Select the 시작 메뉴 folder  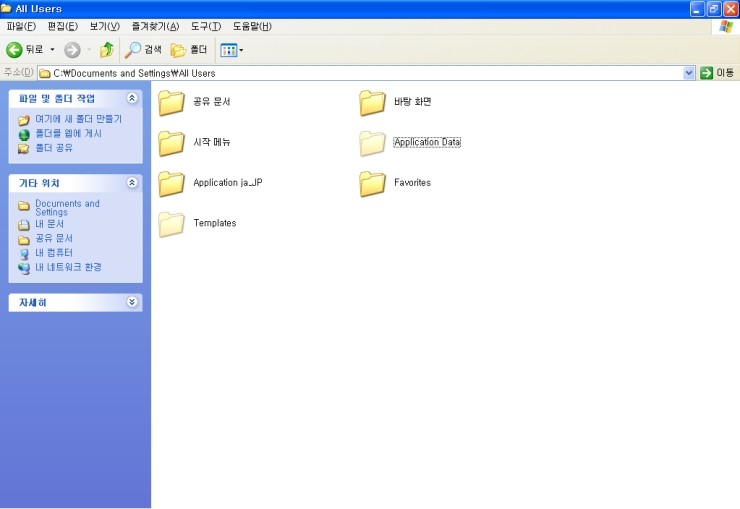coord(172,143)
